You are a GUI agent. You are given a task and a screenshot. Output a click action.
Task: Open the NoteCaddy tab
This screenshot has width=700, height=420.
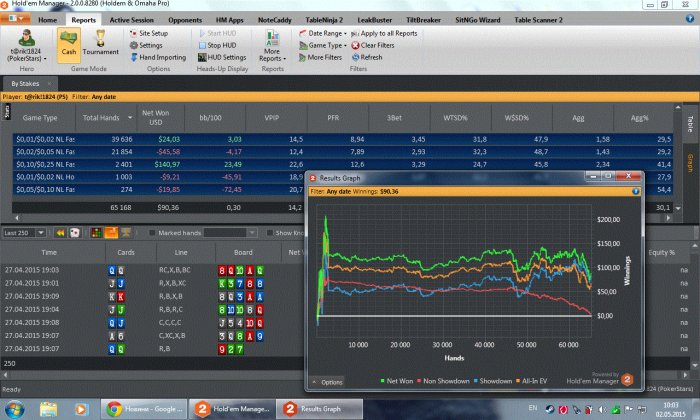(275, 20)
